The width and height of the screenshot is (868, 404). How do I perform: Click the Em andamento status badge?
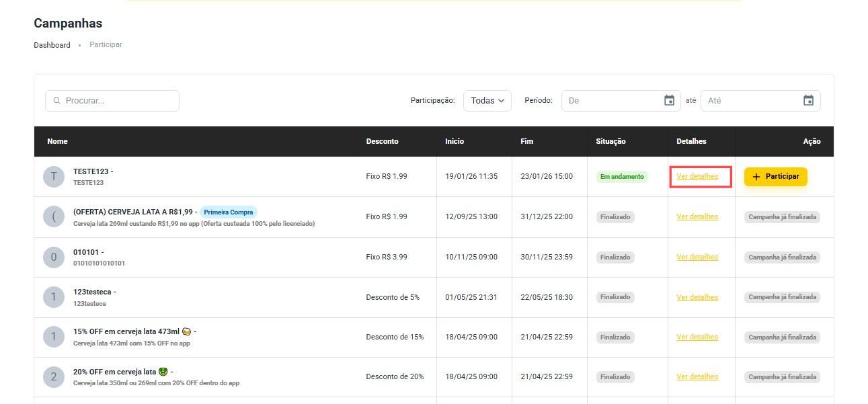pyautogui.click(x=622, y=177)
